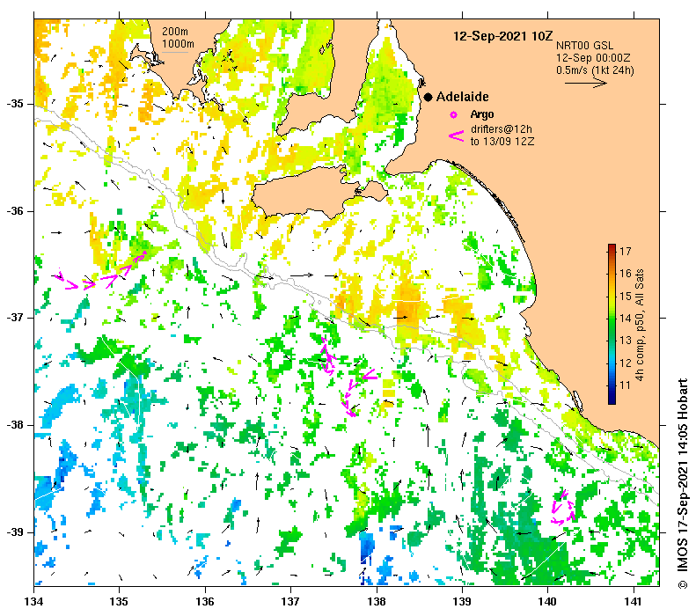Click longitude axis label 141
696x616 pixels.
click(x=634, y=602)
